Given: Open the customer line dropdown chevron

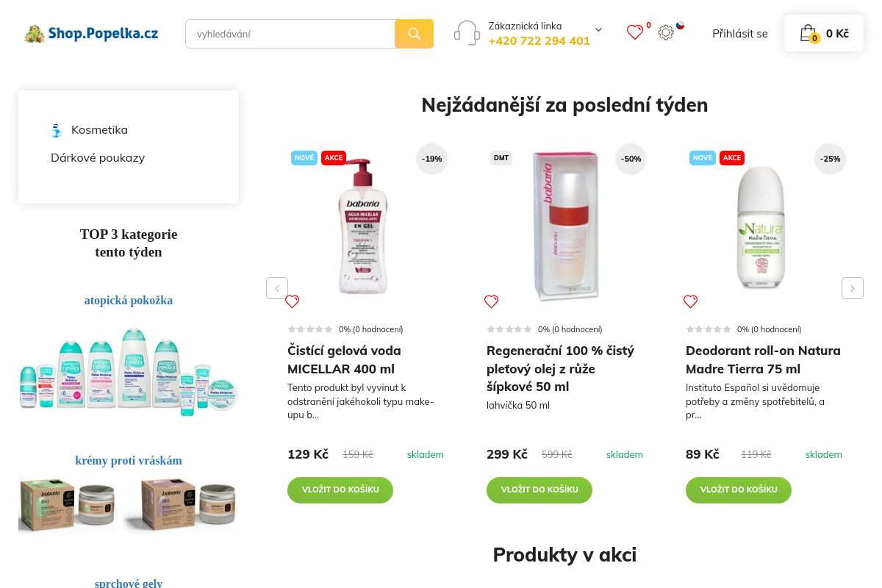Looking at the screenshot, I should 598,29.
